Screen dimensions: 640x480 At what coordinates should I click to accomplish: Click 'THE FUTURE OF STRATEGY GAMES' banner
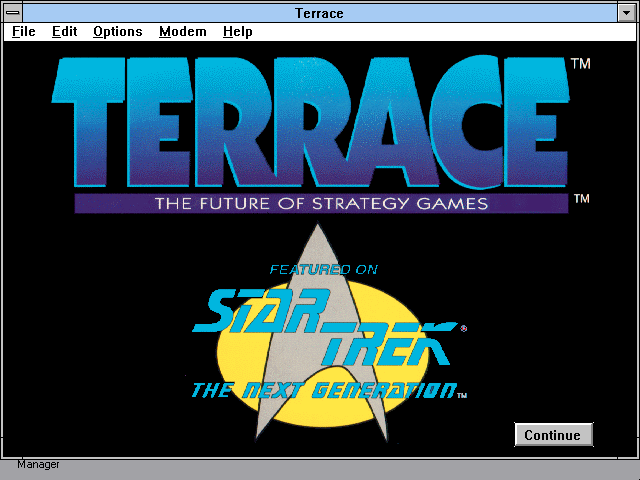pyautogui.click(x=321, y=203)
